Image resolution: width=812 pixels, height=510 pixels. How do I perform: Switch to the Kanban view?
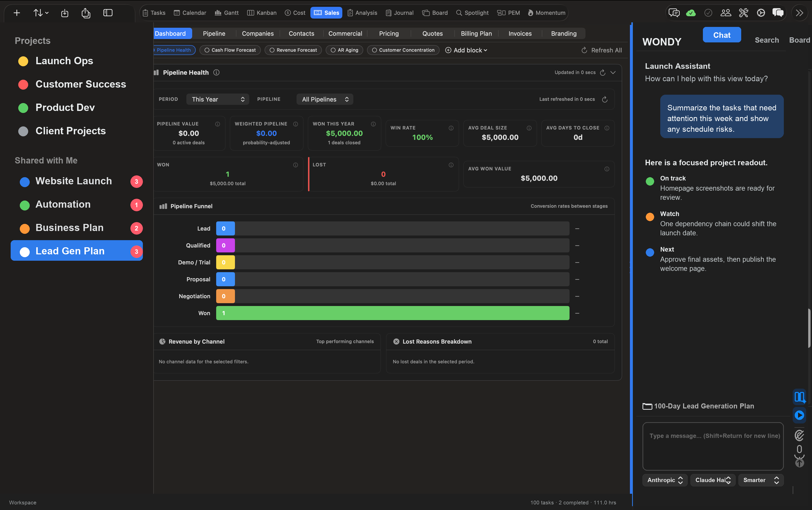coord(262,13)
